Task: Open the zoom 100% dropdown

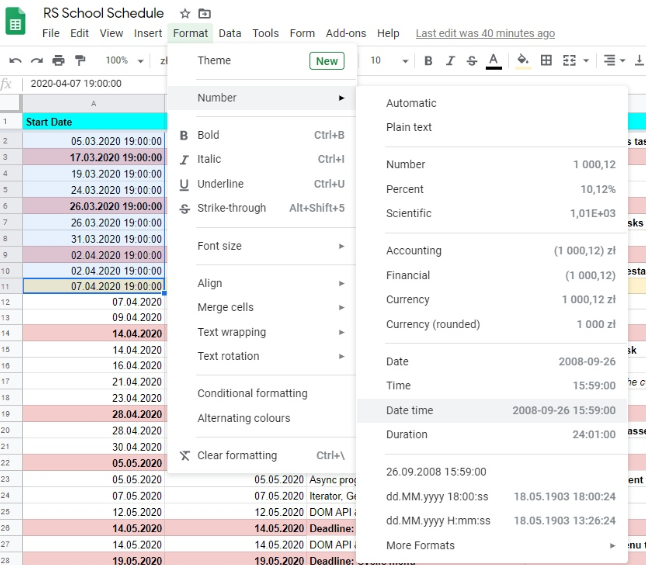Action: [x=124, y=61]
